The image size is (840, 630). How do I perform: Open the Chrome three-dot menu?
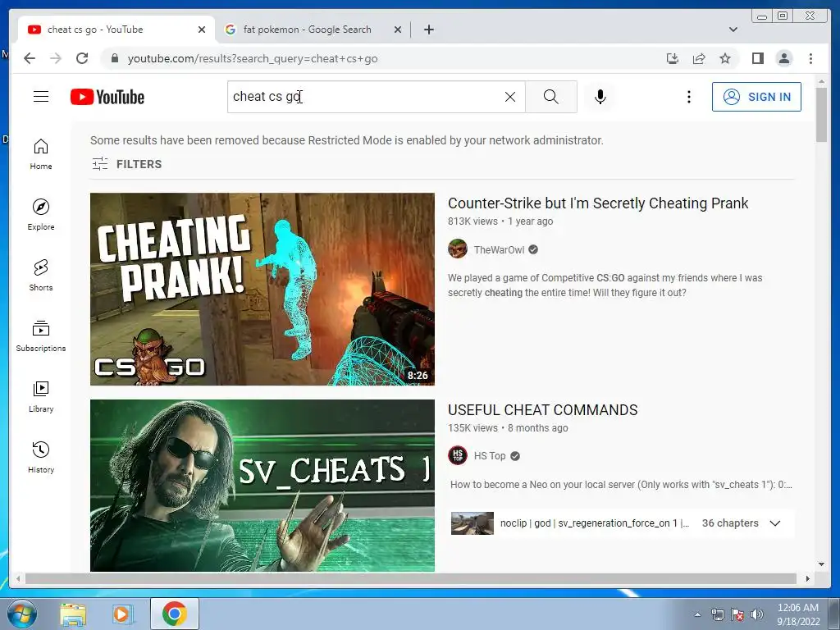810,58
